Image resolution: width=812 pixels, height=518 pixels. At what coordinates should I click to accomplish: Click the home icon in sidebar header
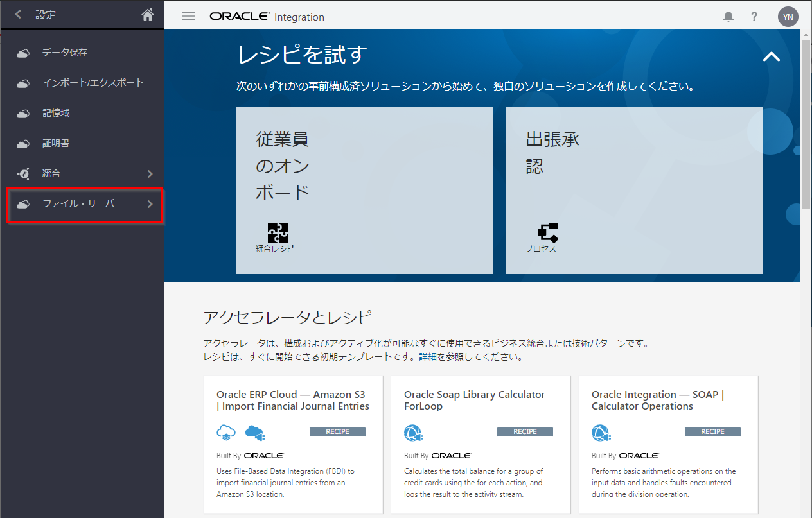(148, 15)
